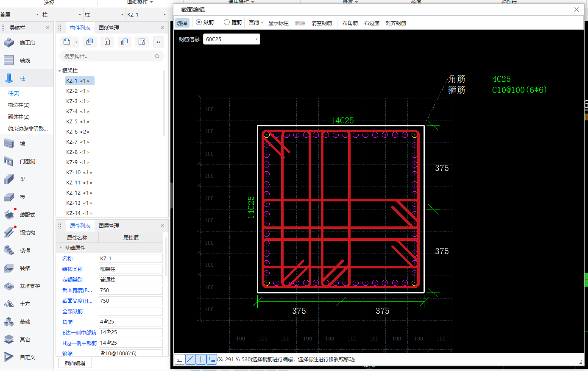Open 楼梯 category in navigation bar
The height and width of the screenshot is (371, 588).
point(25,251)
